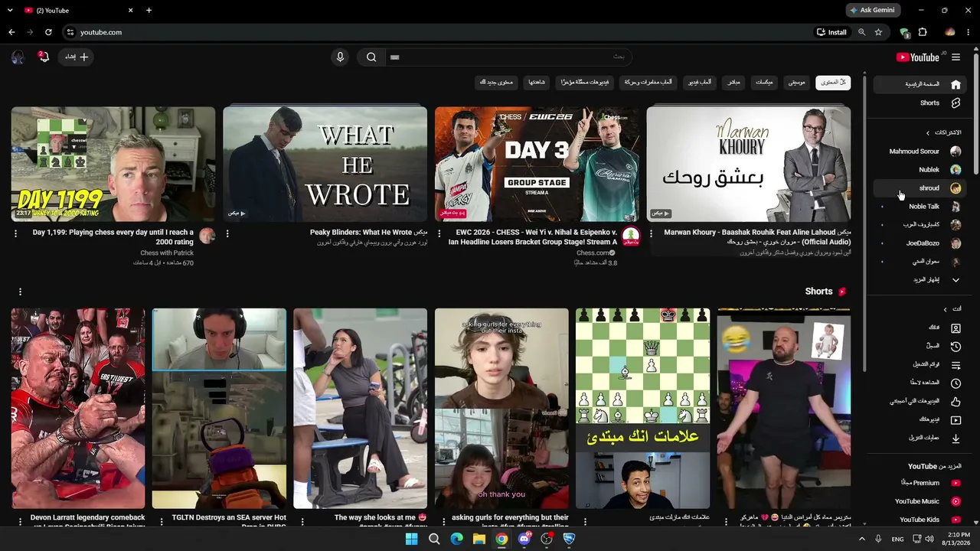Select the 'All content' filter chip
The height and width of the screenshot is (551, 980).
(833, 82)
